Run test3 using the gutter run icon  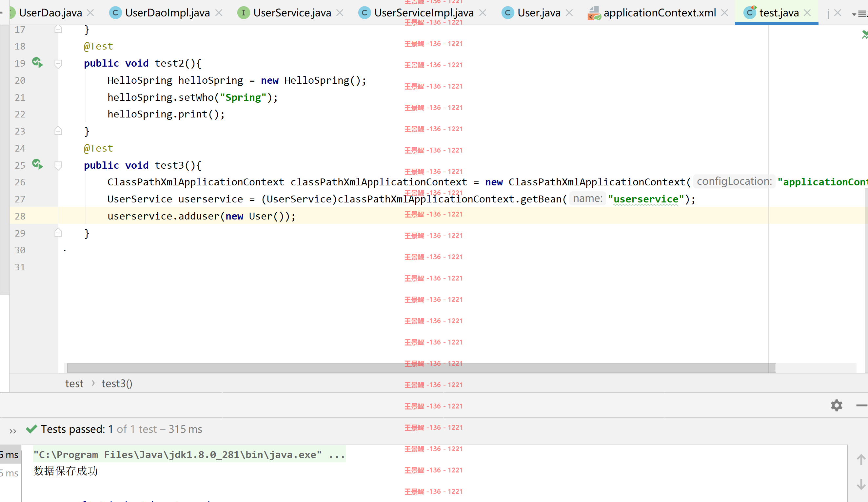(38, 164)
